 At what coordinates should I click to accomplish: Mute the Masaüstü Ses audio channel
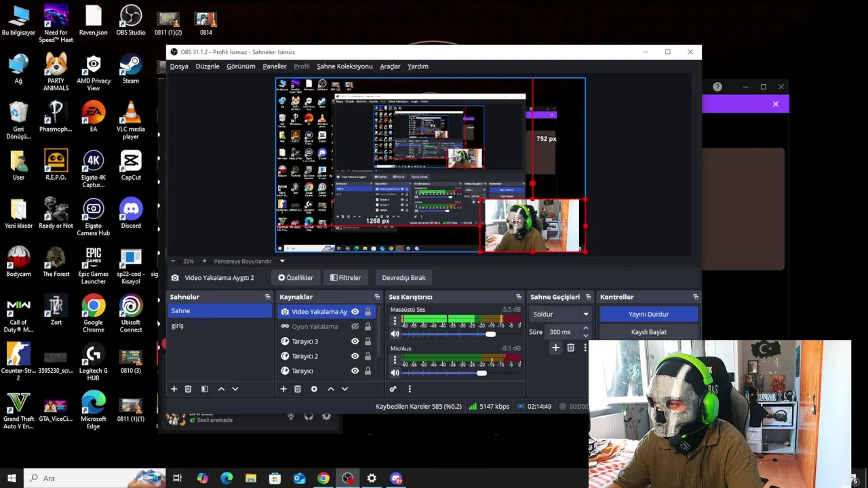click(395, 334)
